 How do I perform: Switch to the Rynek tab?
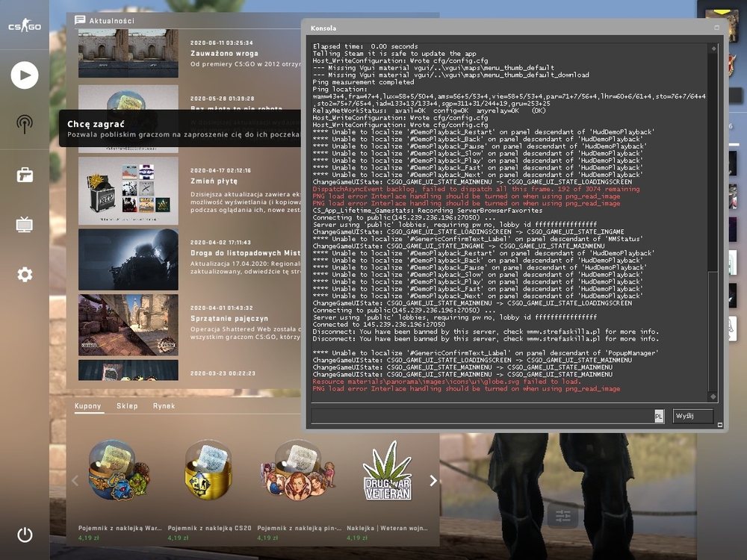pos(164,405)
